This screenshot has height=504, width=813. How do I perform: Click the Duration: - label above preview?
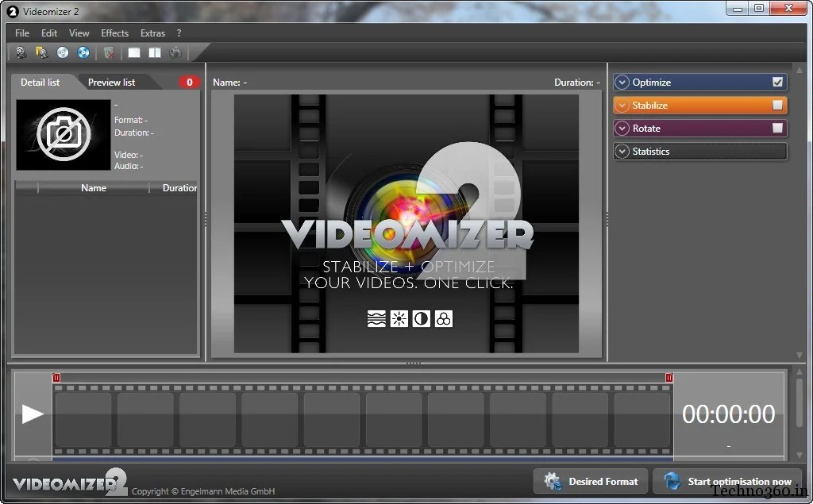[x=577, y=82]
